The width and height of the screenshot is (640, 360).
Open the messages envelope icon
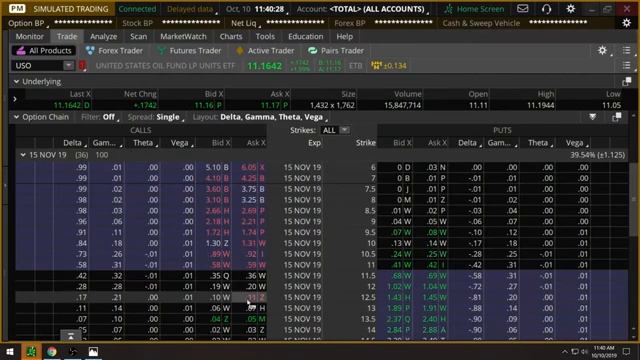[x=522, y=9]
